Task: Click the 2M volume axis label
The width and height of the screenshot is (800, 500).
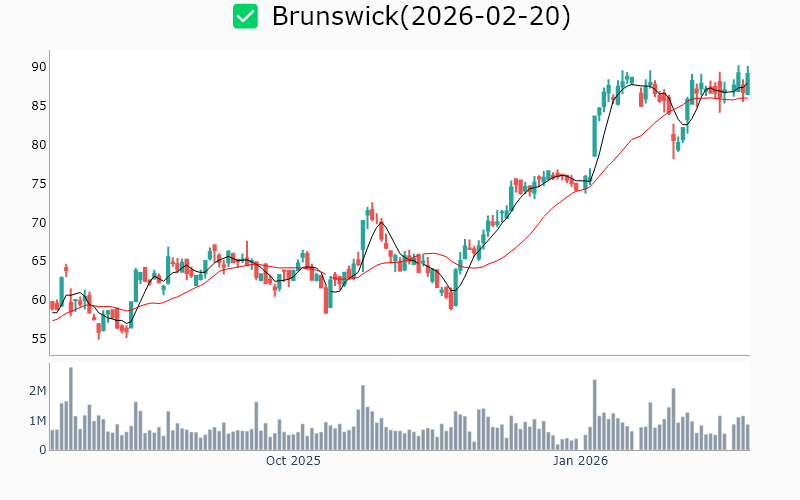Action: [x=36, y=390]
